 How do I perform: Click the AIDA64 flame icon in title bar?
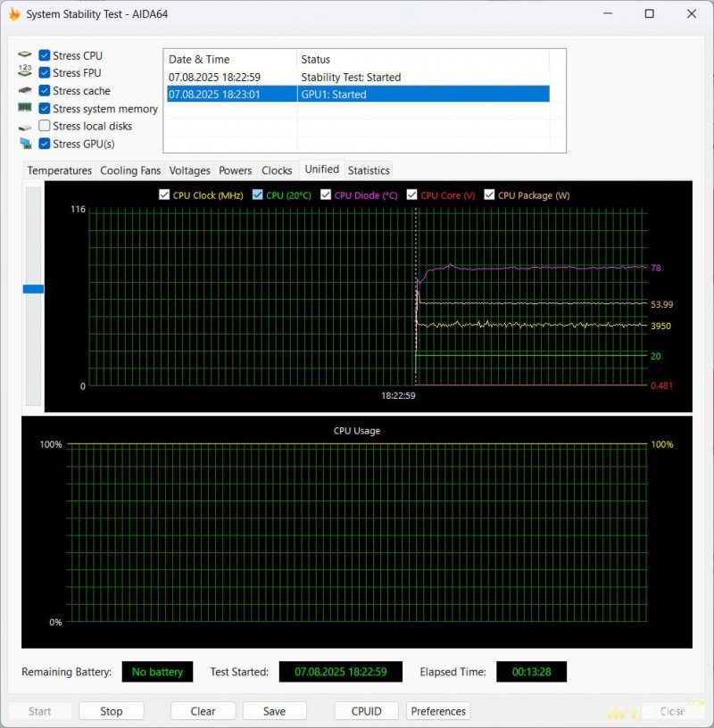pos(13,14)
